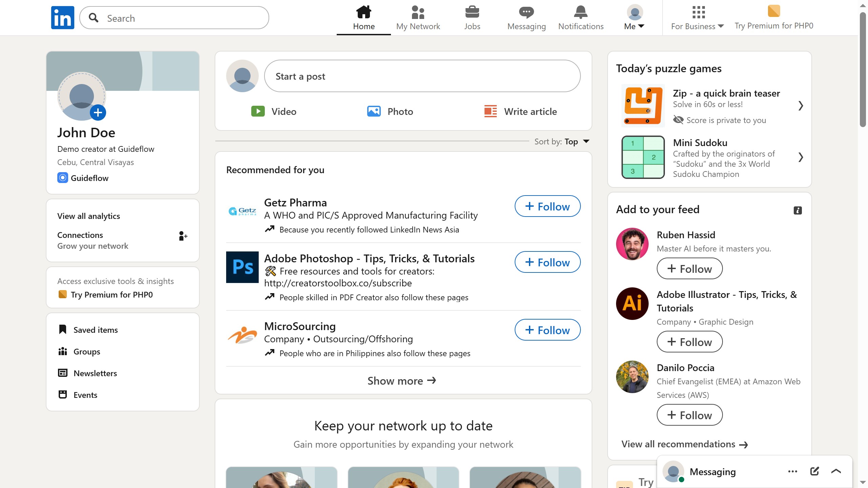868x488 pixels.
Task: Click Try Premium for PHP0 in sidebar
Action: point(106,295)
